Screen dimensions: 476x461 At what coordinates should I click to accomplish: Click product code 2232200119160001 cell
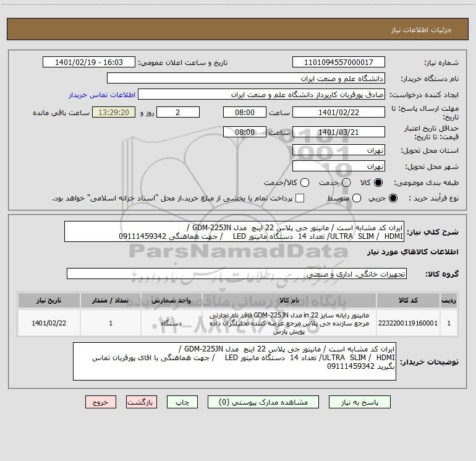[x=408, y=323]
